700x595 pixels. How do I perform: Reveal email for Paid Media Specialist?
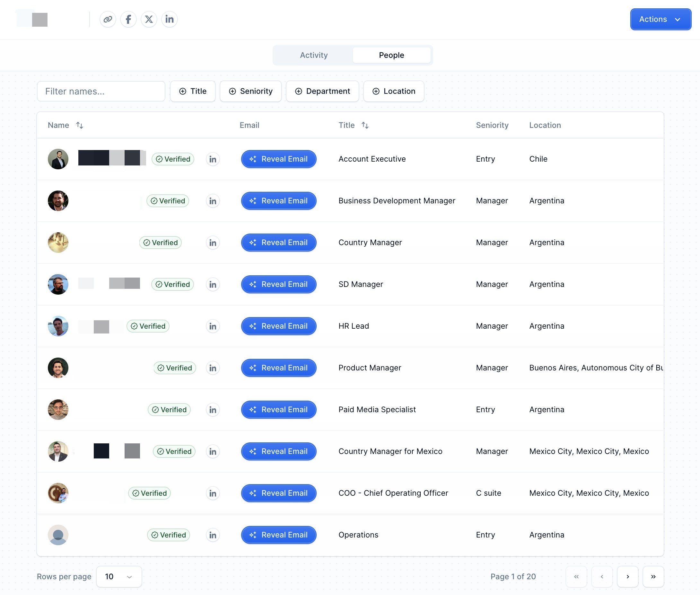tap(278, 410)
